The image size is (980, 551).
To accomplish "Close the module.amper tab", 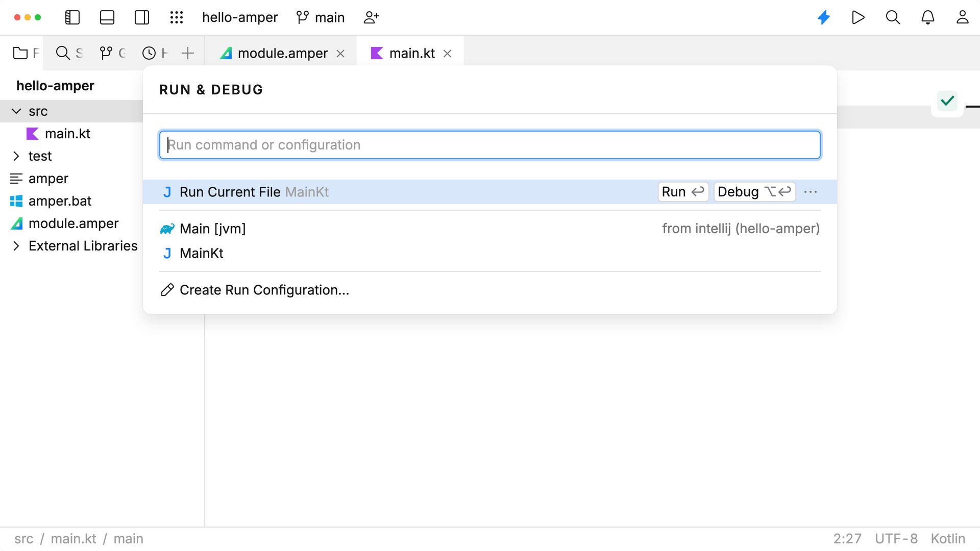I will [340, 54].
